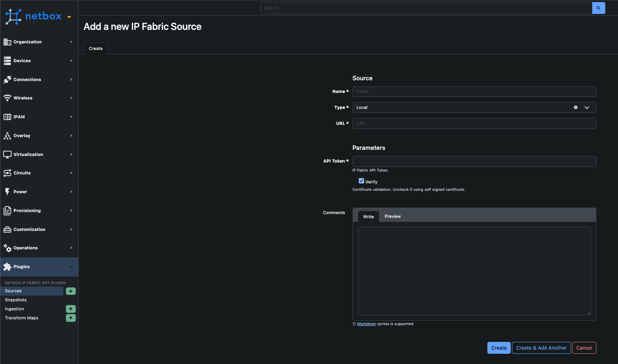The height and width of the screenshot is (364, 618).
Task: Focus the Name input field
Action: coord(474,92)
